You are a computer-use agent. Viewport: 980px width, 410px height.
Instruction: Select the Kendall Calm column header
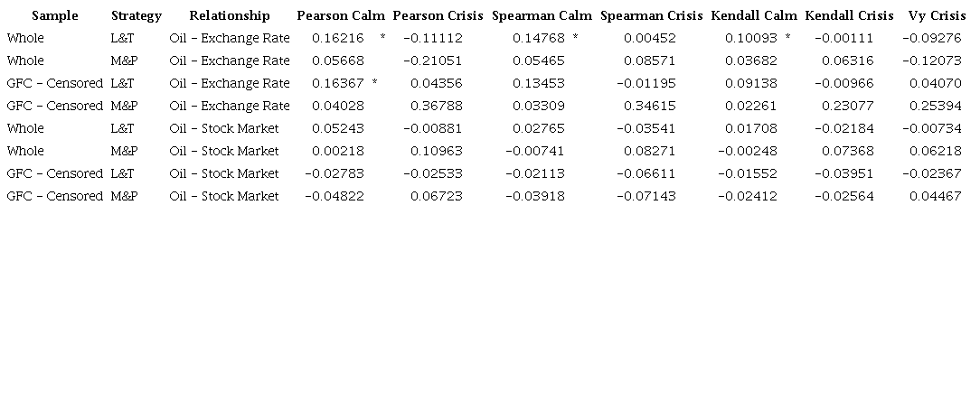point(754,15)
